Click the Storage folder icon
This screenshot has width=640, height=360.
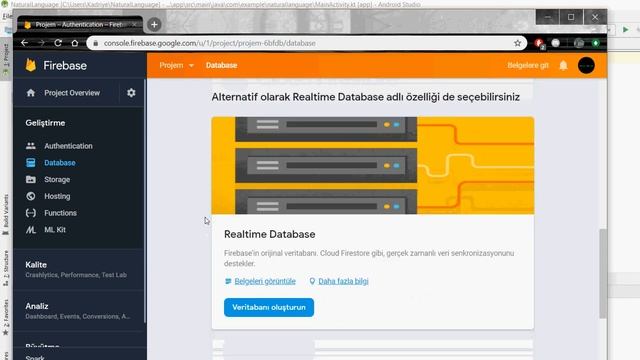coord(31,179)
